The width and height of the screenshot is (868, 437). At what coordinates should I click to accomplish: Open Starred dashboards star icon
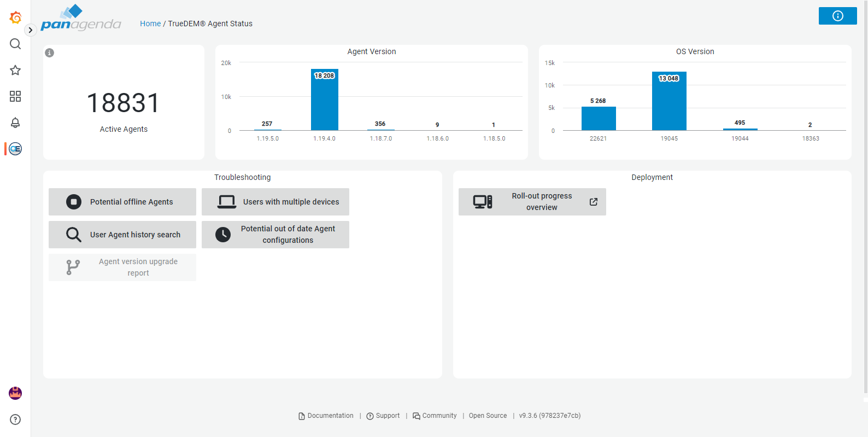tap(15, 70)
